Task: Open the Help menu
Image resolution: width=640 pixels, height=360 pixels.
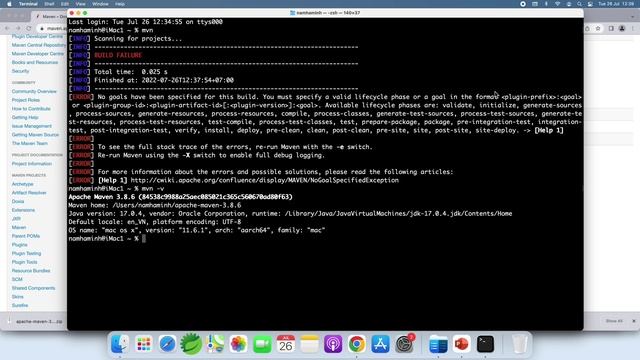Action: [120, 4]
